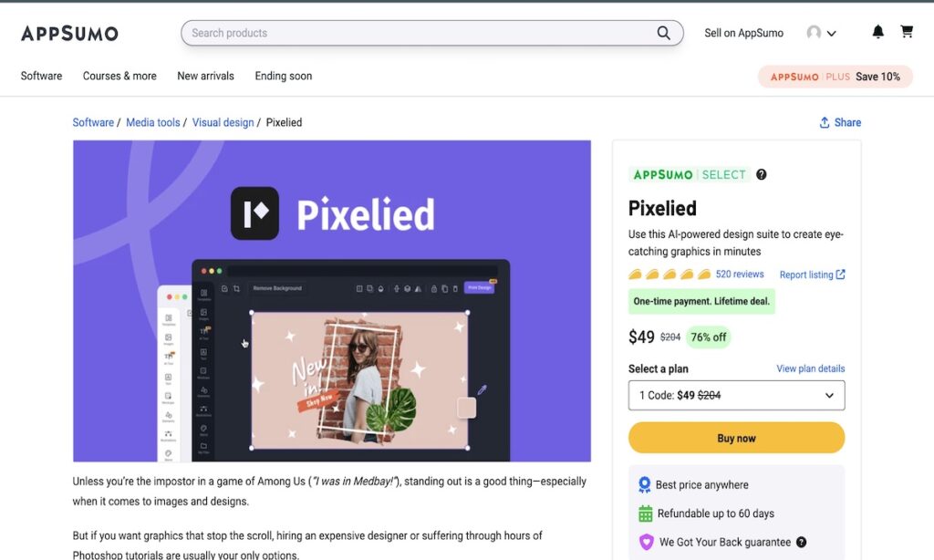Click the Pixelied product preview image
This screenshot has width=934, height=560.
[332, 301]
